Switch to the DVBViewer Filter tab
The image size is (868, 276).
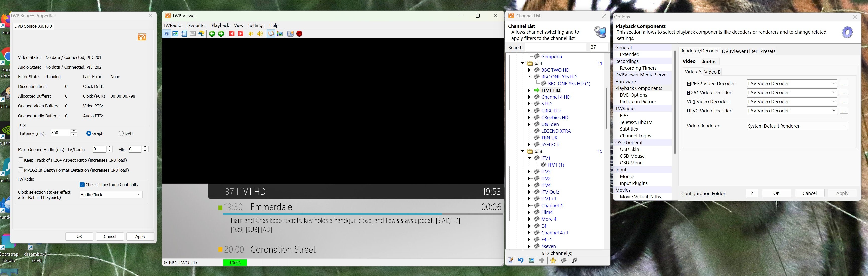[739, 51]
